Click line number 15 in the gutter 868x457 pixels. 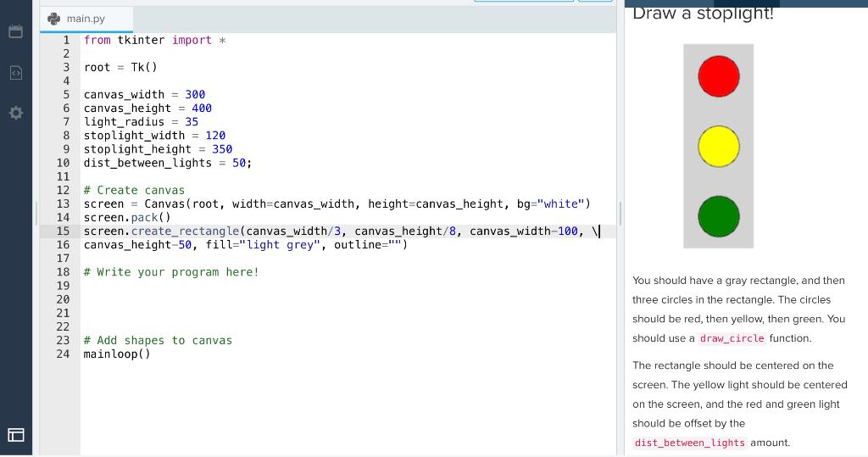[x=63, y=231]
